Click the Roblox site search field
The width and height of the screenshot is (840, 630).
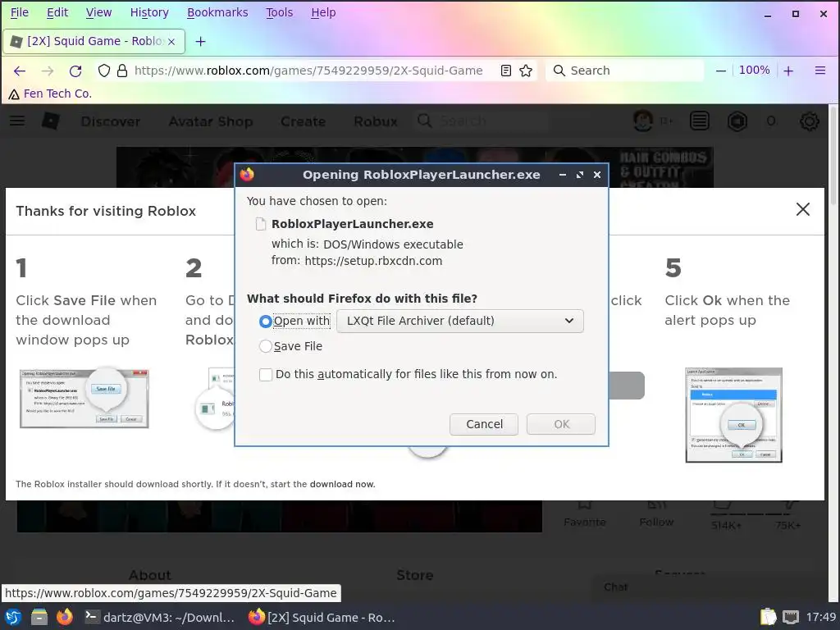pos(482,121)
